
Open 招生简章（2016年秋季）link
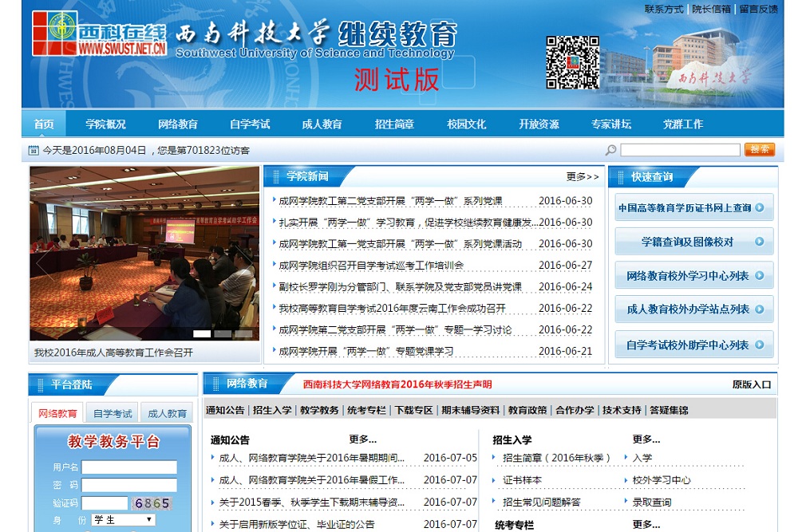tap(556, 458)
